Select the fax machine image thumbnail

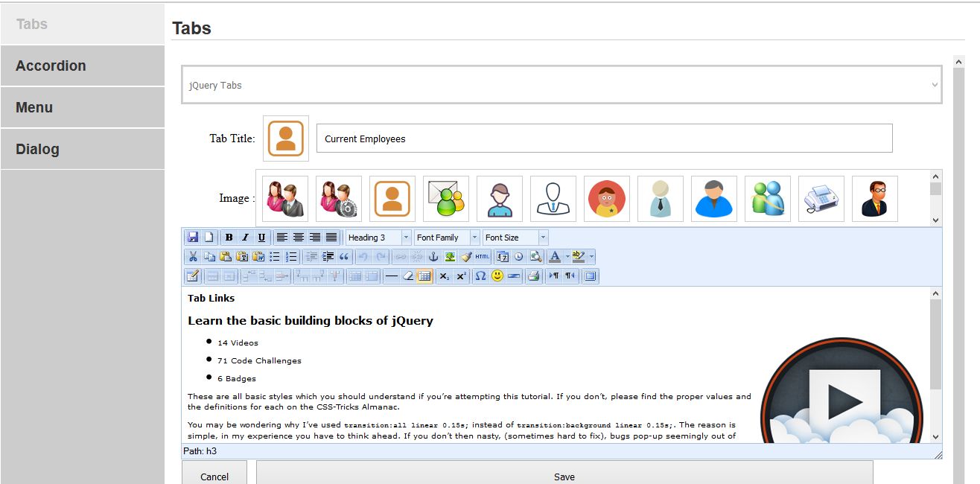pyautogui.click(x=821, y=199)
